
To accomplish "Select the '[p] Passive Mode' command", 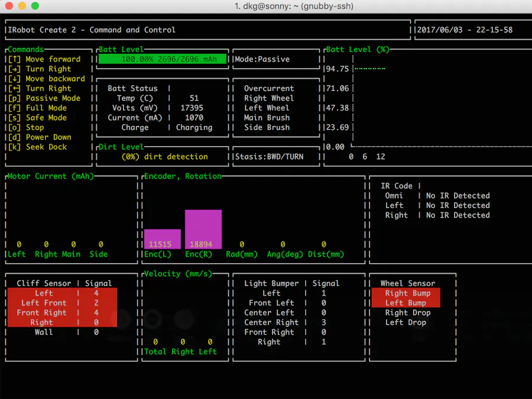I will [x=44, y=98].
